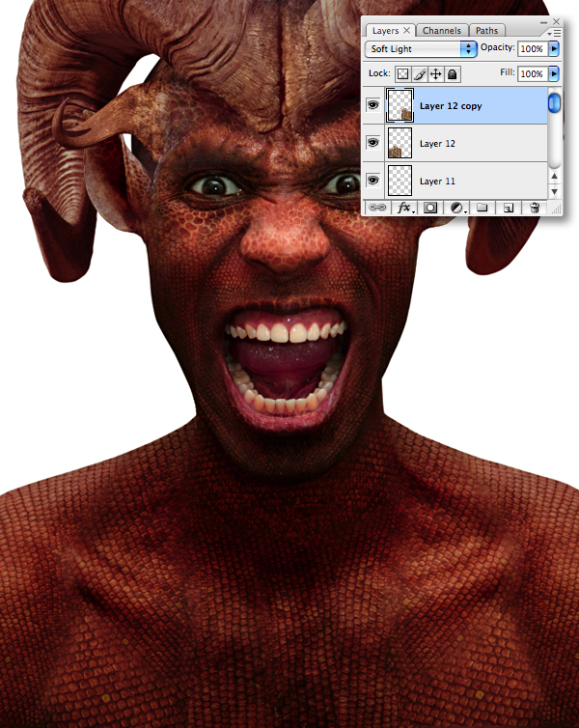The height and width of the screenshot is (728, 579).
Task: Open the Fill slider arrow
Action: pyautogui.click(x=554, y=73)
